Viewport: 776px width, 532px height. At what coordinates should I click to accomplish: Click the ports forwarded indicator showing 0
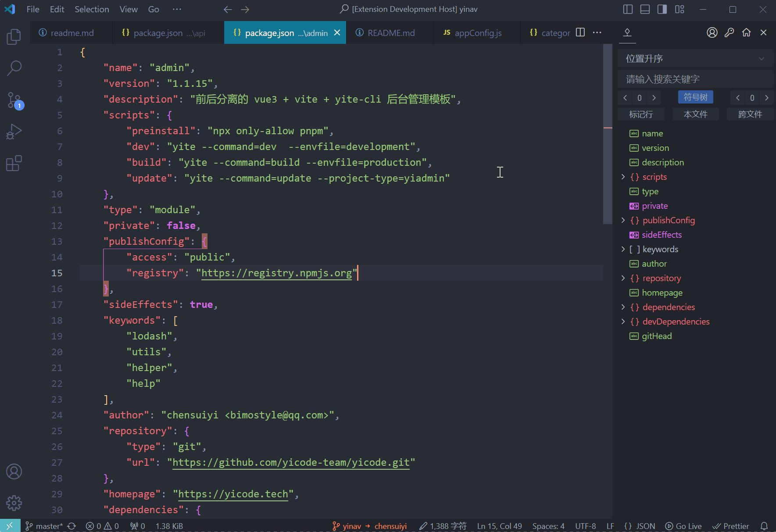pos(138,526)
